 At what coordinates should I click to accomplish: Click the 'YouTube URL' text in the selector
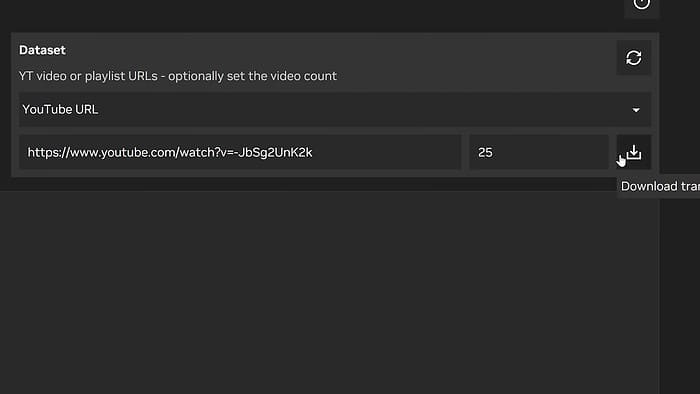(x=60, y=109)
